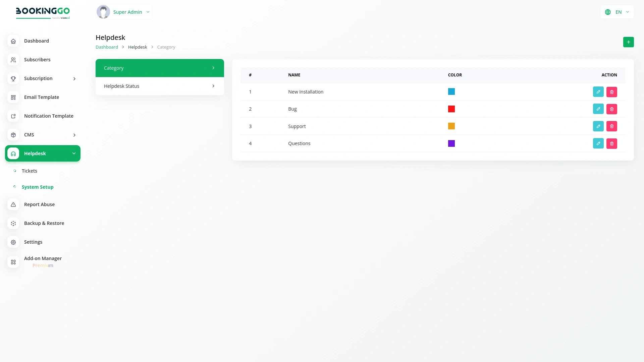
Task: Open the Super Admin dropdown
Action: coord(148,12)
